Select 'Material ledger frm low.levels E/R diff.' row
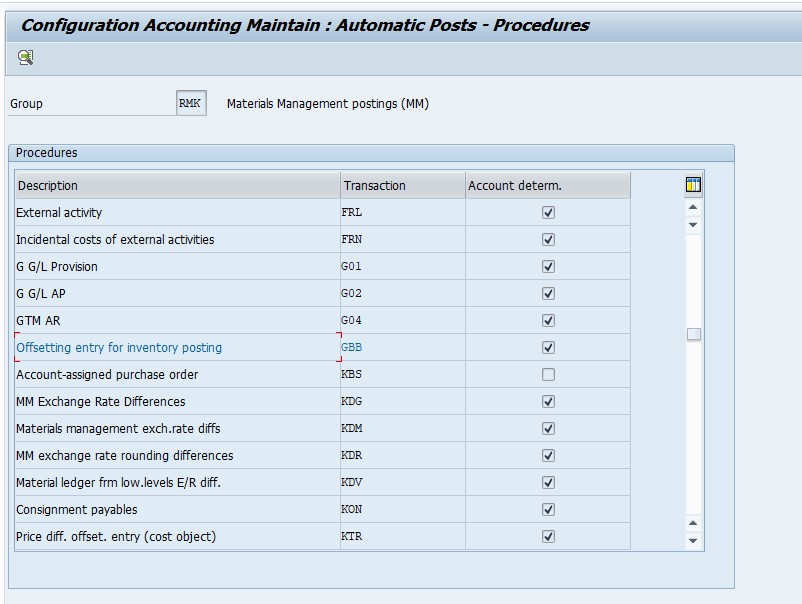This screenshot has width=802, height=604. click(177, 483)
